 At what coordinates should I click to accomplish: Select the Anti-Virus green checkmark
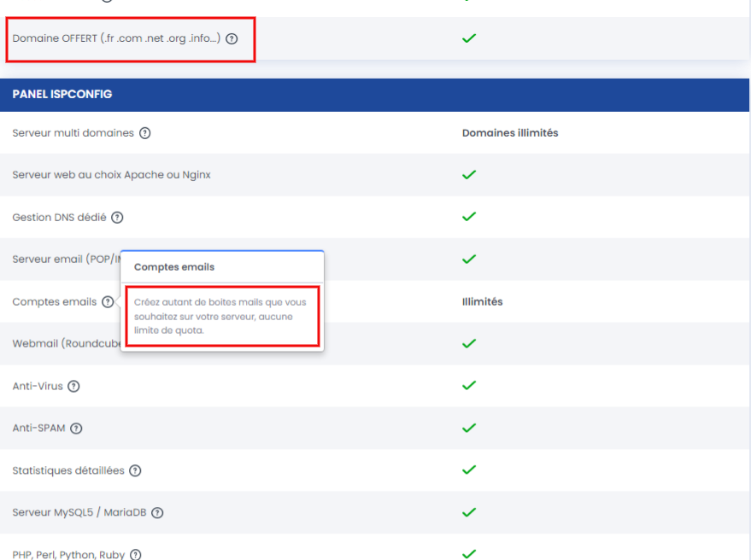pyautogui.click(x=469, y=386)
